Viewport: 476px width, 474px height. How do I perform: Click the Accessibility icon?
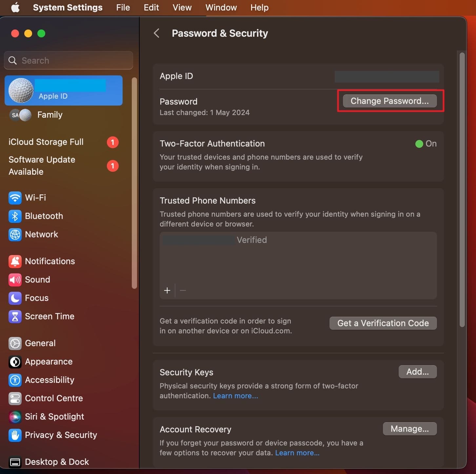click(15, 380)
